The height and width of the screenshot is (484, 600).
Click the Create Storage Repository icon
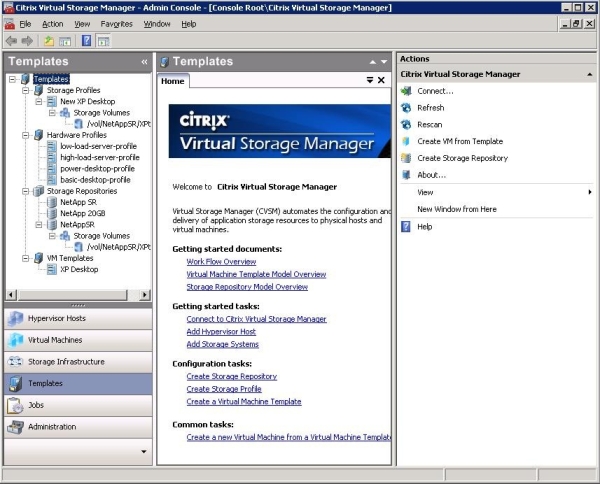[x=406, y=158]
